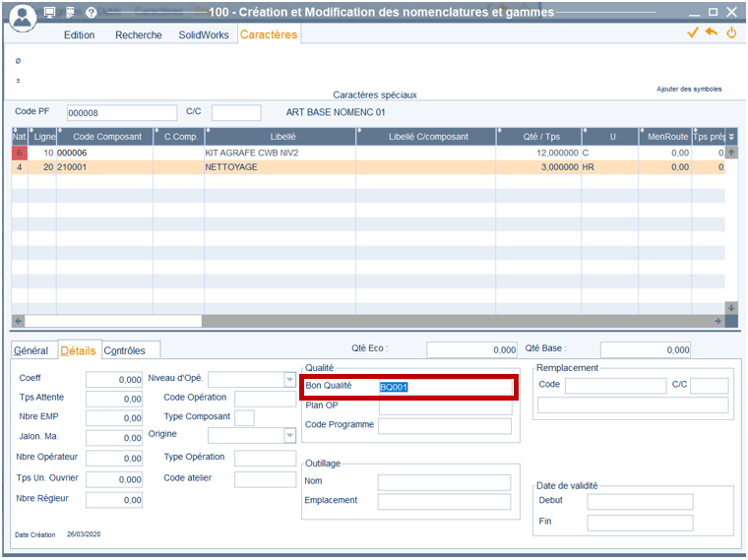This screenshot has width=748, height=560.
Task: Click the Plan OP field
Action: [x=446, y=406]
